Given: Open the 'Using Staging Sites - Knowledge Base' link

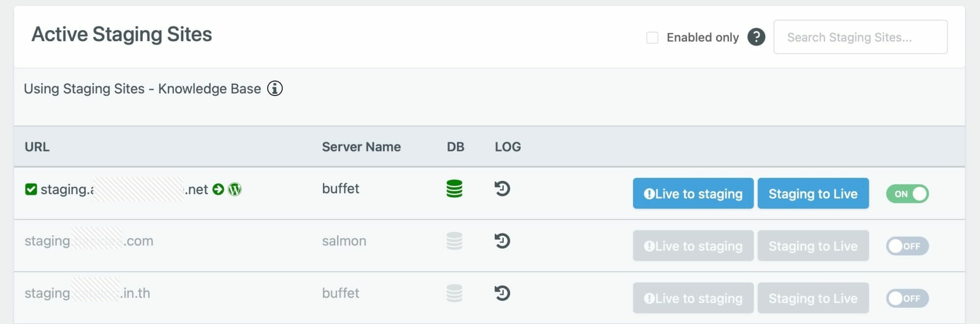Looking at the screenshot, I should [143, 89].
